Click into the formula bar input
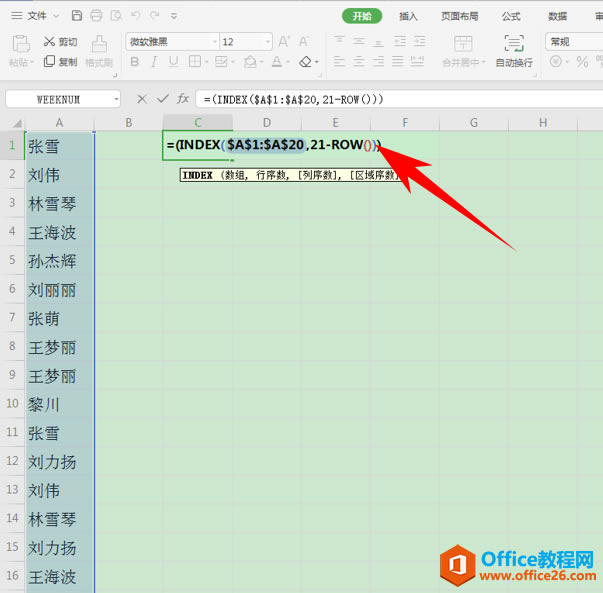Viewport: 603px width, 593px height. point(399,100)
